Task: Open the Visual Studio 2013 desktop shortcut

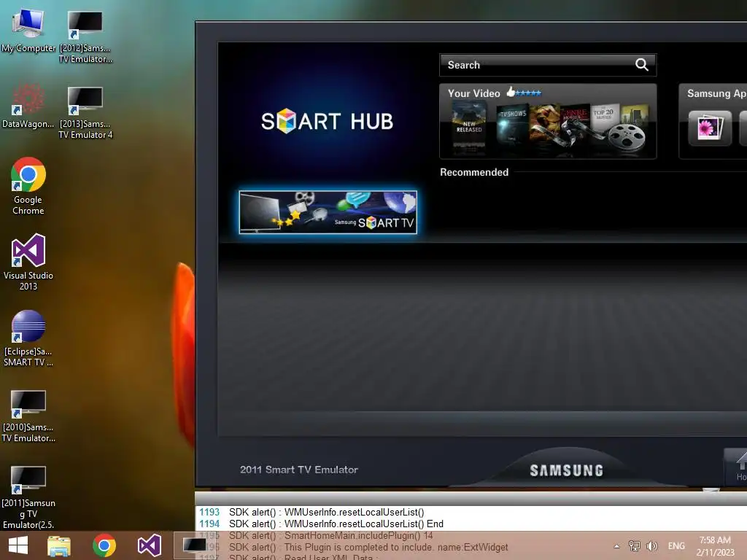Action: pyautogui.click(x=28, y=262)
